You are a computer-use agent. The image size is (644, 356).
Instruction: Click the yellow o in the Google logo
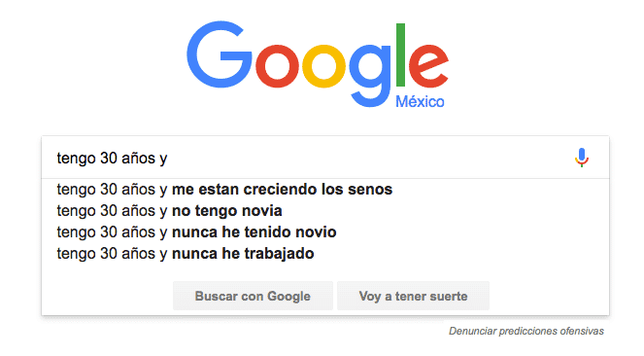click(324, 66)
